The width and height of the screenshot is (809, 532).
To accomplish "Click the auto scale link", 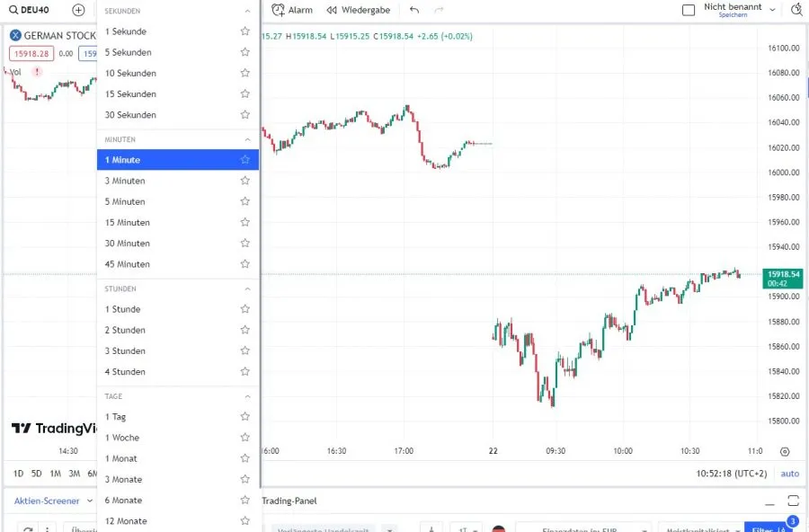I will click(x=789, y=474).
